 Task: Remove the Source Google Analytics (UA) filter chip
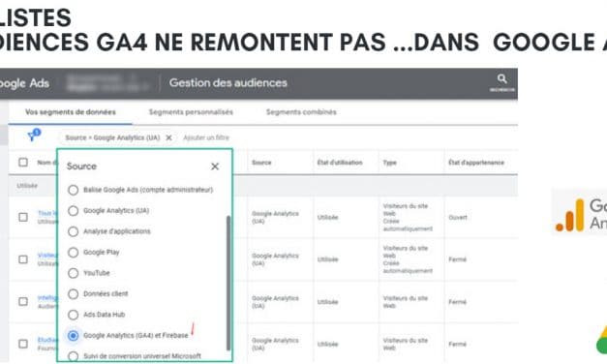[x=168, y=137]
